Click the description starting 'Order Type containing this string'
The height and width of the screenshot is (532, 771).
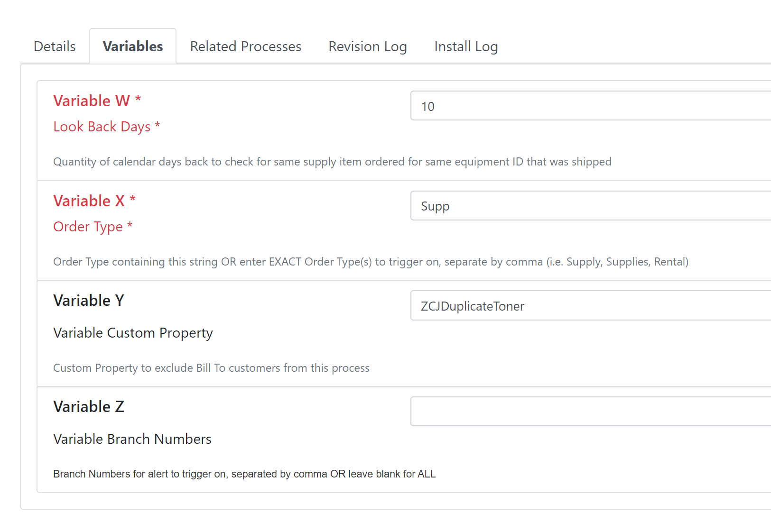pyautogui.click(x=371, y=262)
